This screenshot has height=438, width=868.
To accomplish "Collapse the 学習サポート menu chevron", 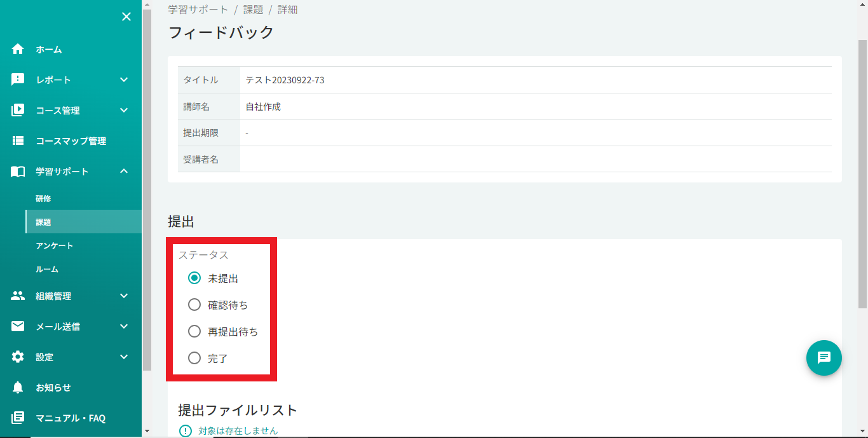I will click(x=124, y=171).
